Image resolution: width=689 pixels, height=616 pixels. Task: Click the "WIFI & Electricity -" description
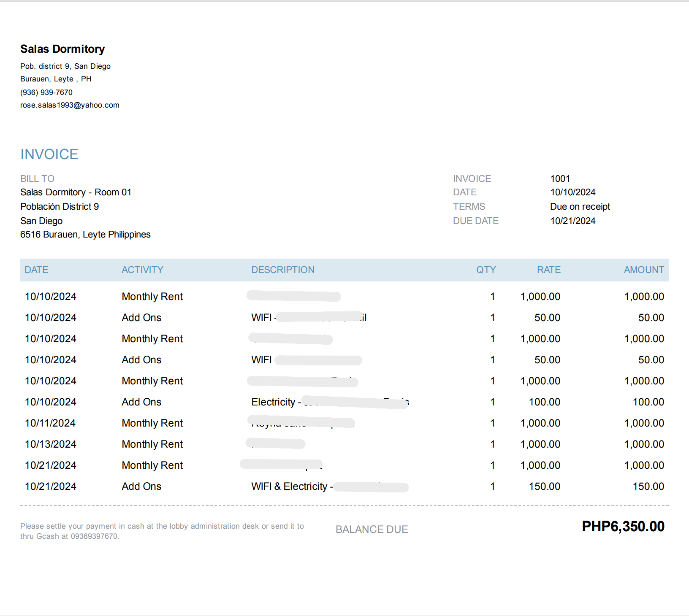point(292,486)
